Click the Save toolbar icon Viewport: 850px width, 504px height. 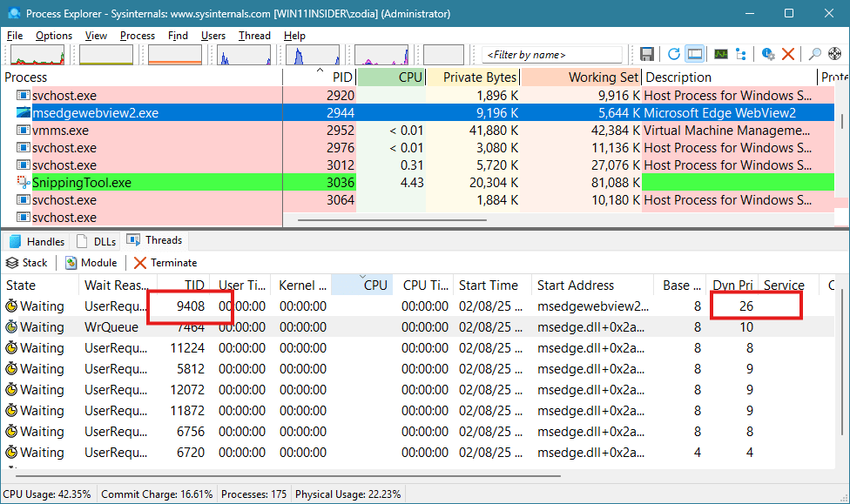pos(647,54)
